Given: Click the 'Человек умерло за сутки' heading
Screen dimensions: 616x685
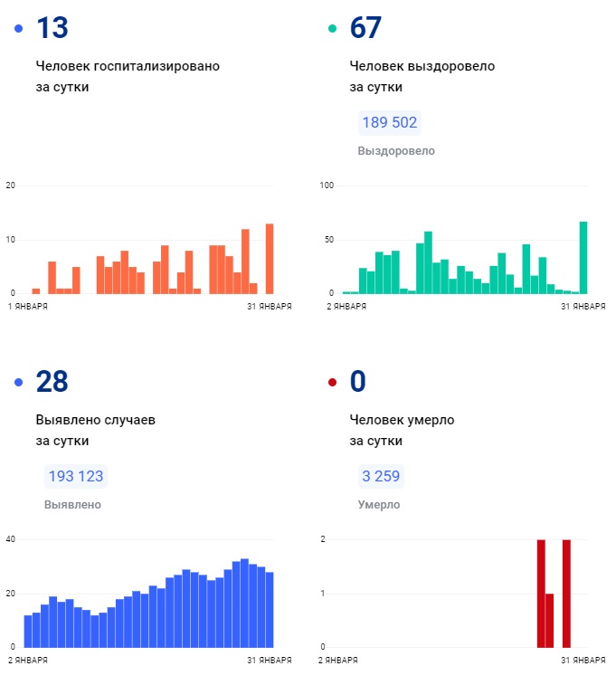Looking at the screenshot, I should pyautogui.click(x=402, y=430).
